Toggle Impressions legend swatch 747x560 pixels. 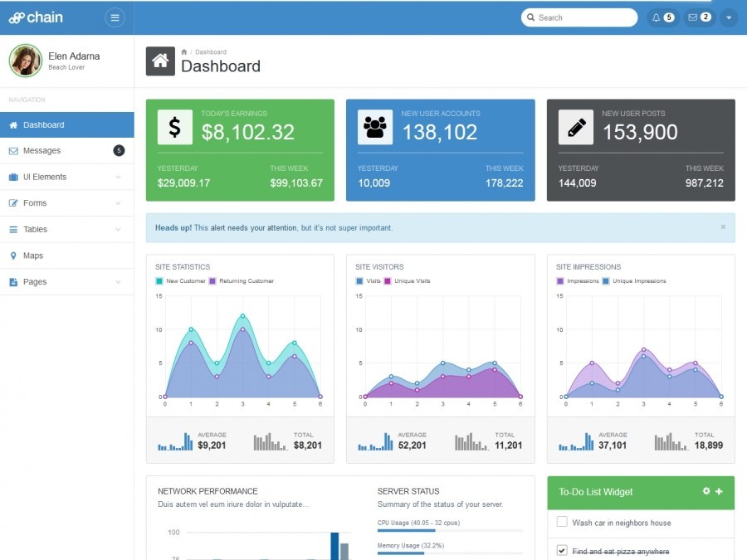[x=560, y=281]
